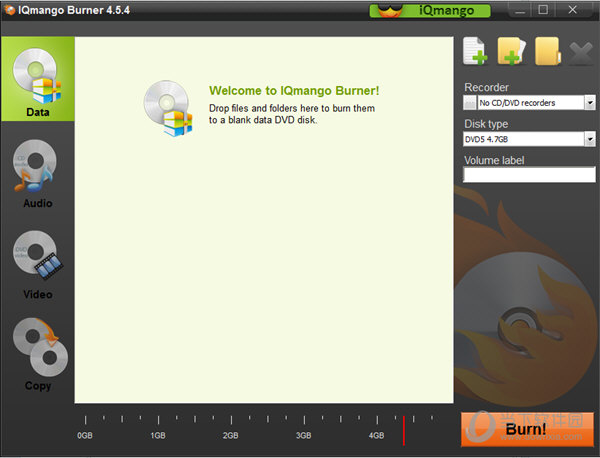This screenshot has width=600, height=458.
Task: Click the grey X remove icon
Action: point(581,53)
